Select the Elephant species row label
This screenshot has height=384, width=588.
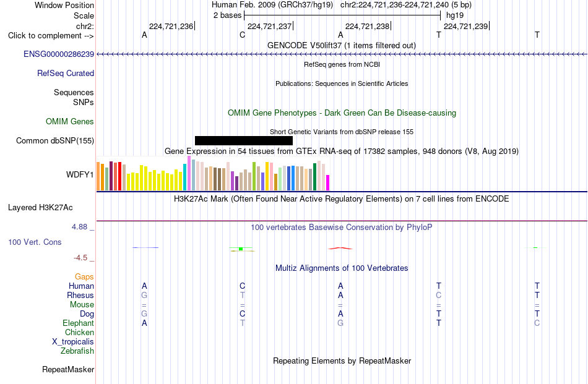[79, 323]
